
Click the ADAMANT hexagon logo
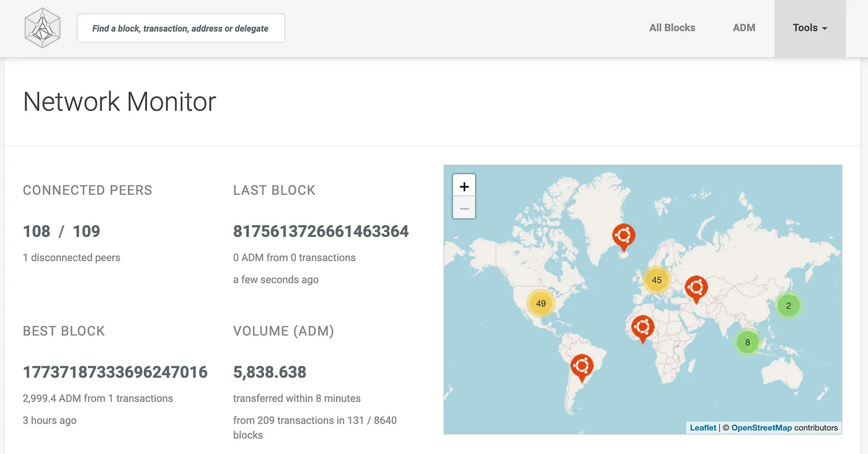pos(43,29)
